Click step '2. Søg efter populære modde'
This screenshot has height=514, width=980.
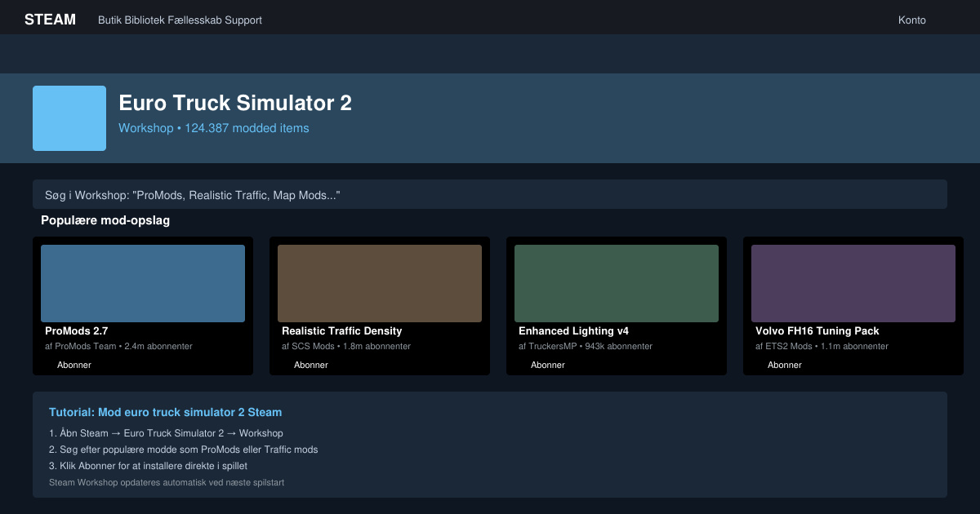click(x=184, y=450)
